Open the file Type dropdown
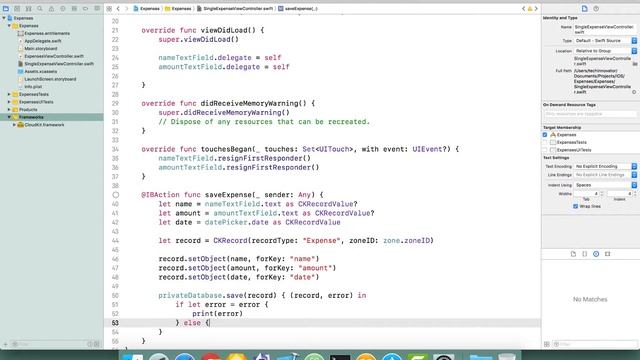Screen dimensions: 640x360 point(605,41)
